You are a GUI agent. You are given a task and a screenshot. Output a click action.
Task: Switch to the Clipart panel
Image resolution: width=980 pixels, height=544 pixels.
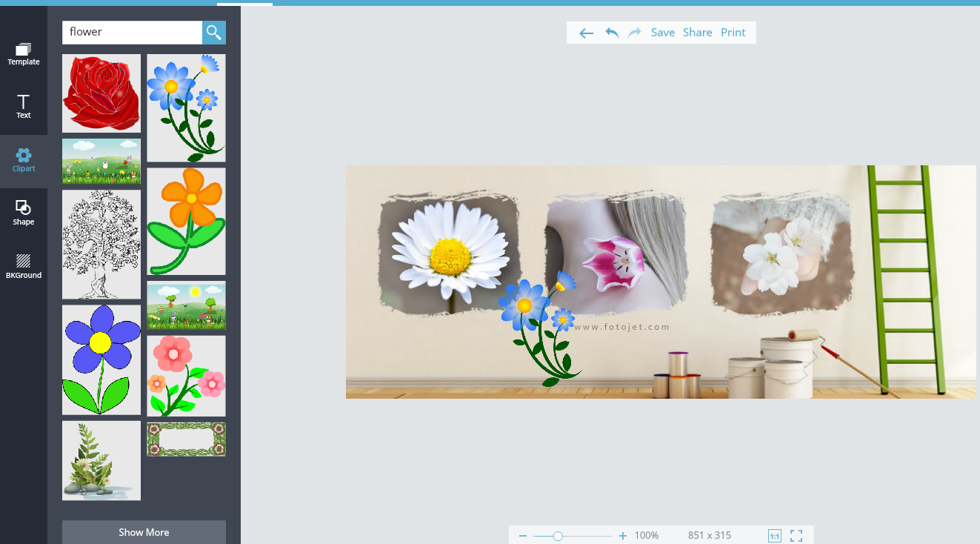click(x=24, y=160)
